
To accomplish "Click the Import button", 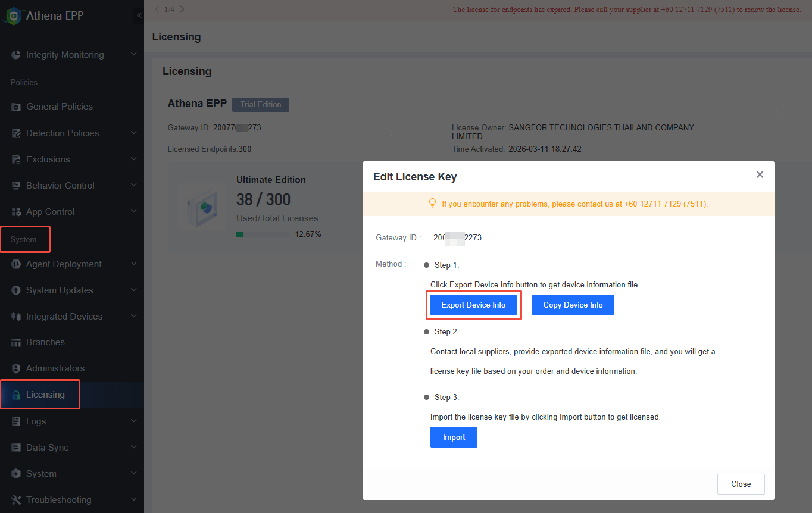I will pyautogui.click(x=454, y=437).
